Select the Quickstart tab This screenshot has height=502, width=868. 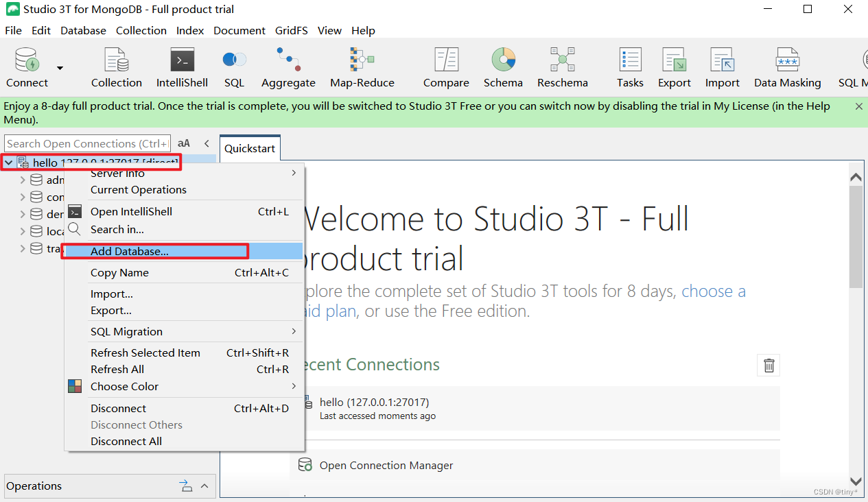(x=250, y=148)
